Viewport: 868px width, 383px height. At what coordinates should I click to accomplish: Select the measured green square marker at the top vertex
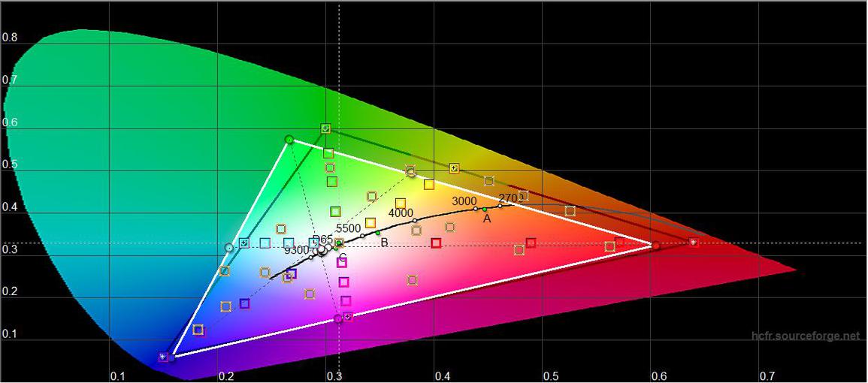click(x=325, y=128)
